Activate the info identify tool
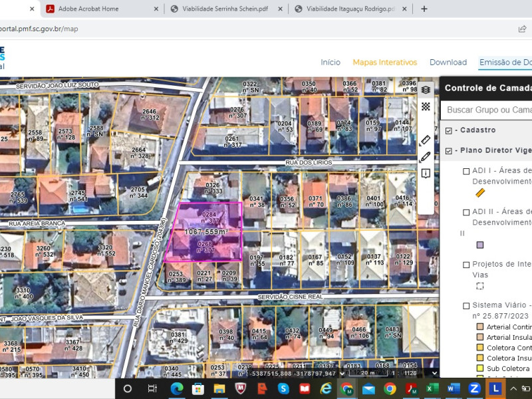532x399 pixels. pos(426,174)
